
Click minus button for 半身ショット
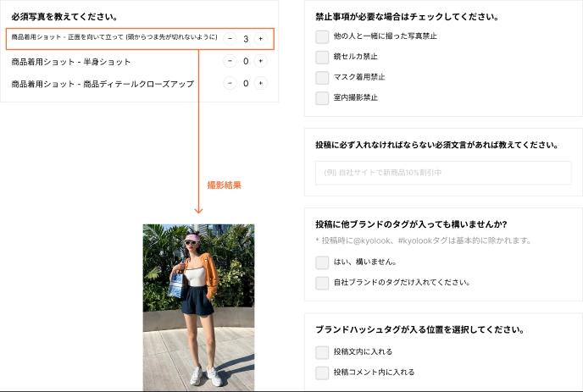tap(230, 61)
